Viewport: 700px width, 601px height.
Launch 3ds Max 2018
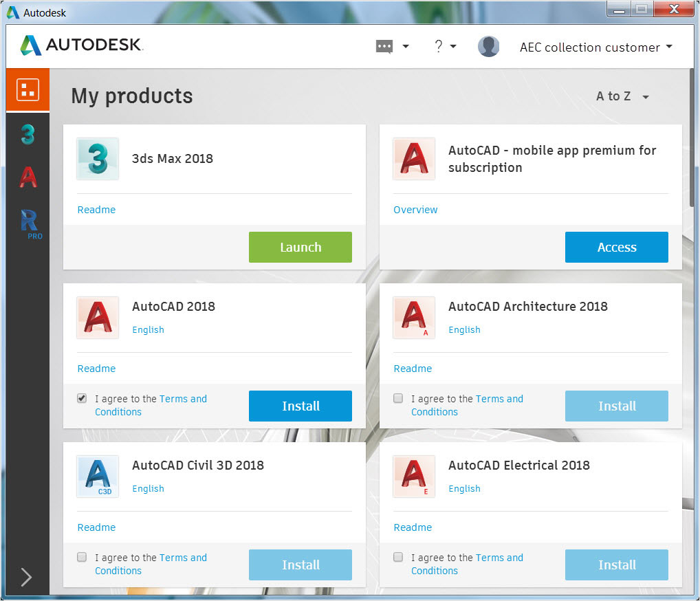pos(300,247)
